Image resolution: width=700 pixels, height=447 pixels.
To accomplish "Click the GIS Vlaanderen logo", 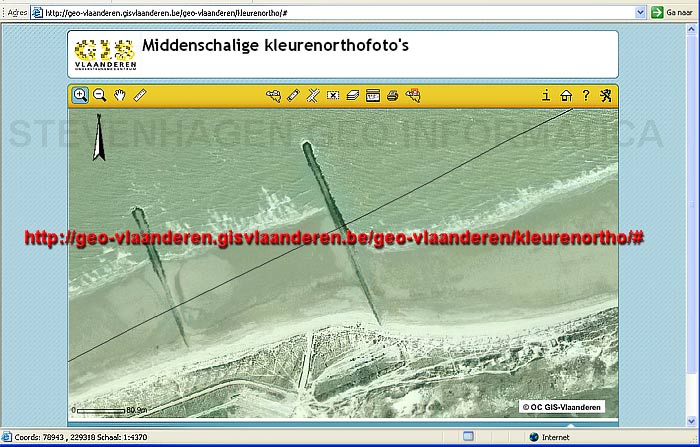I will click(x=105, y=55).
